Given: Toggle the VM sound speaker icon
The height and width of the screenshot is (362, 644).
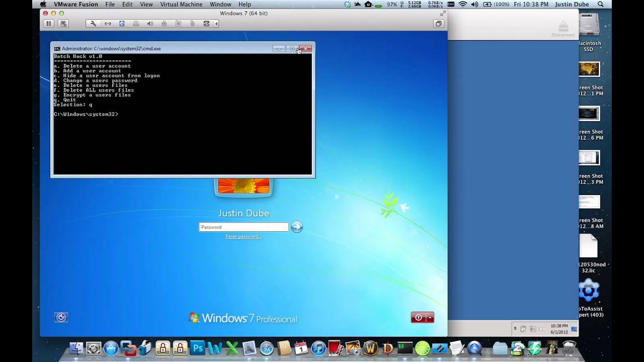Looking at the screenshot, I should click(150, 24).
